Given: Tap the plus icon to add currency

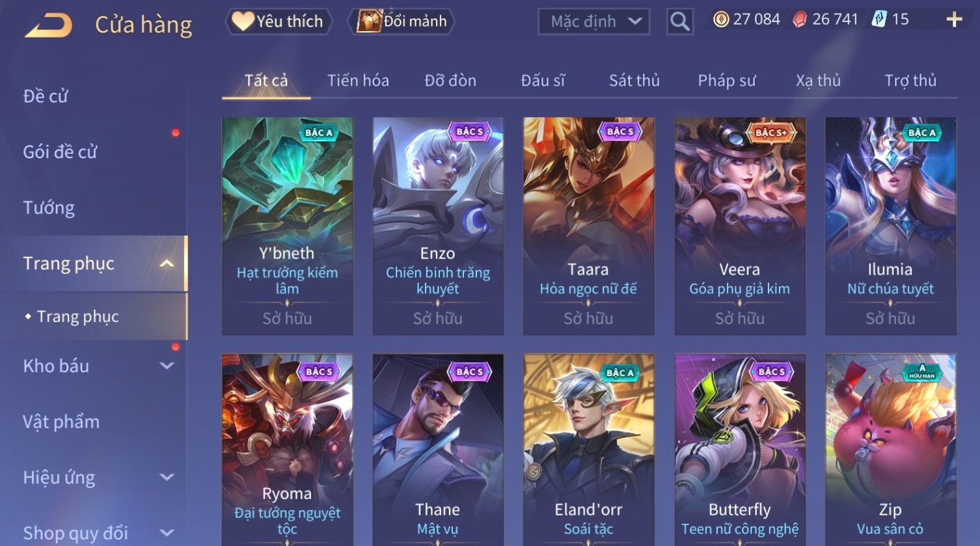Looking at the screenshot, I should click(x=954, y=20).
